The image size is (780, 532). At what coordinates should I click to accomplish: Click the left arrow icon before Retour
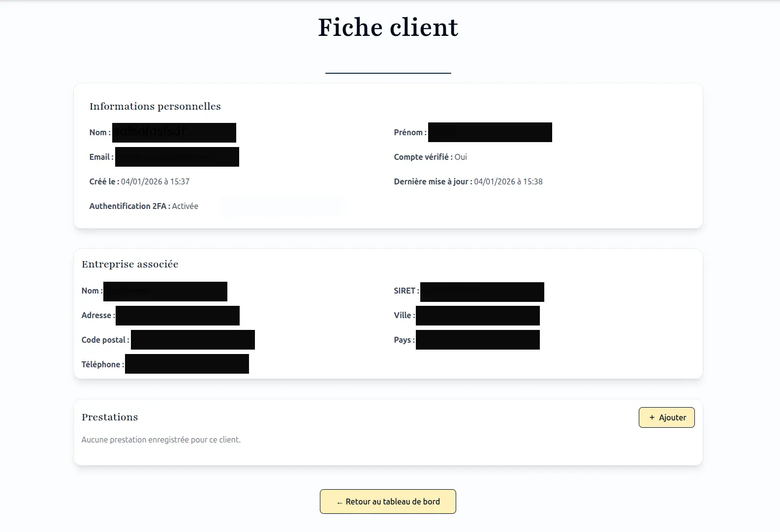point(340,502)
